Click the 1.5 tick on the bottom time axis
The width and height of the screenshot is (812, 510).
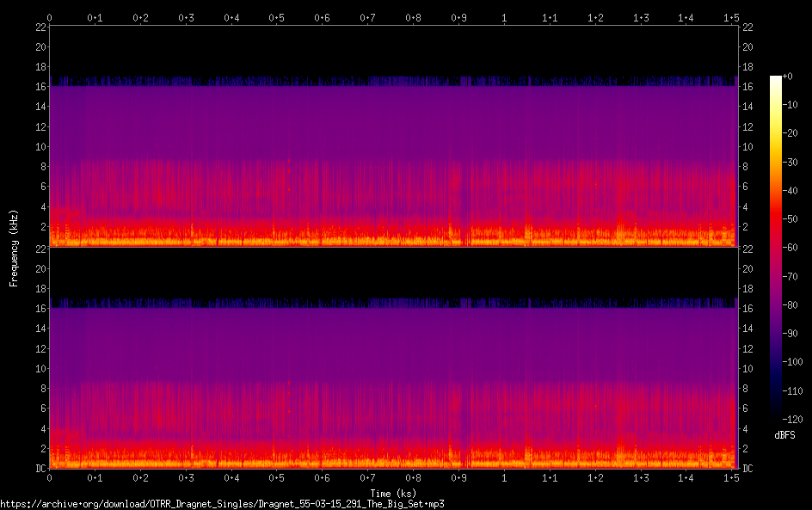(x=731, y=477)
